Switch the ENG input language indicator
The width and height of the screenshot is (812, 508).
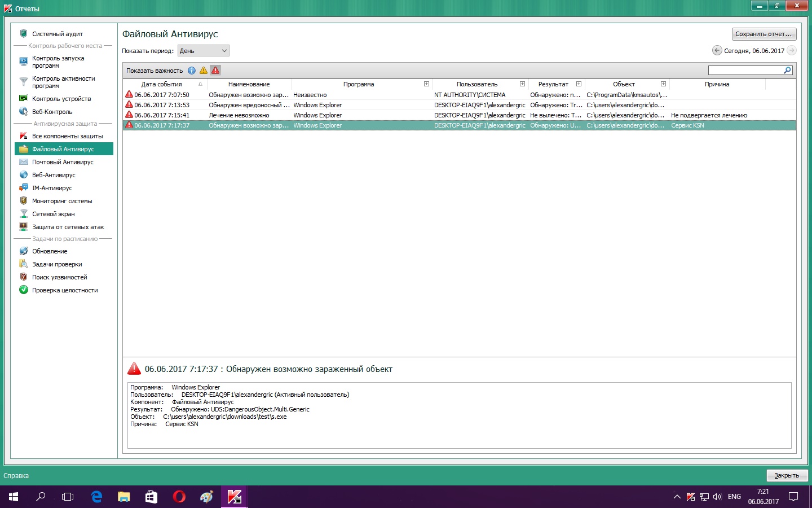point(734,497)
